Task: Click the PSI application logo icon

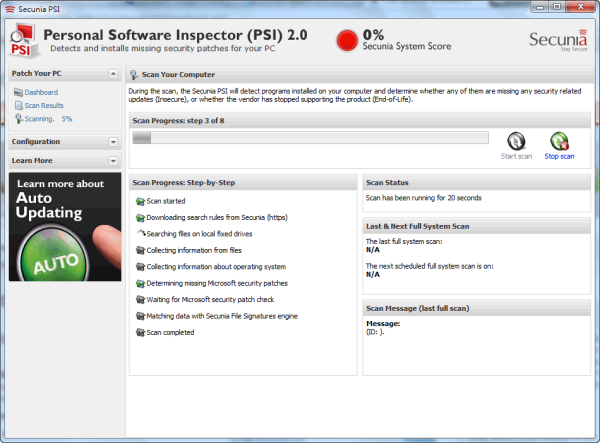Action: click(24, 41)
